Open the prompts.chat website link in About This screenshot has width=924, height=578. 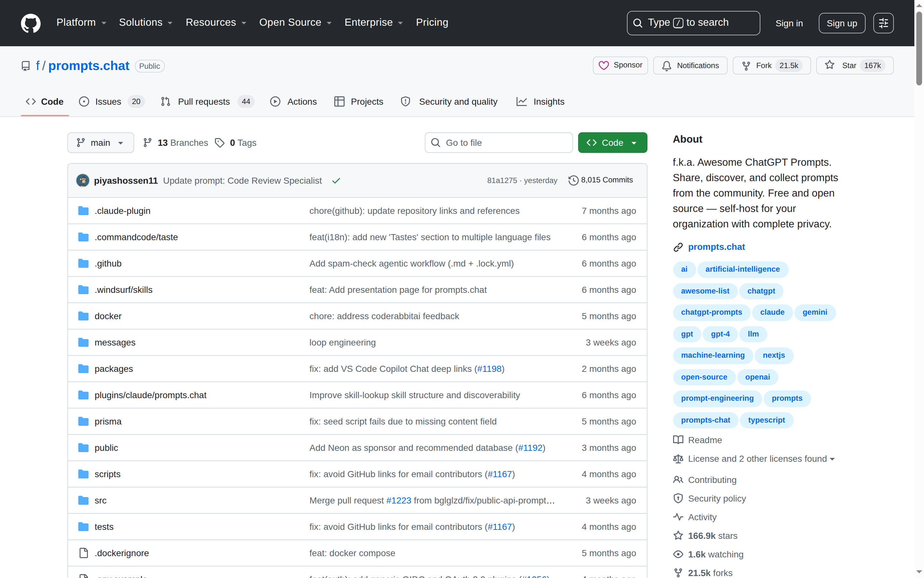click(x=716, y=247)
